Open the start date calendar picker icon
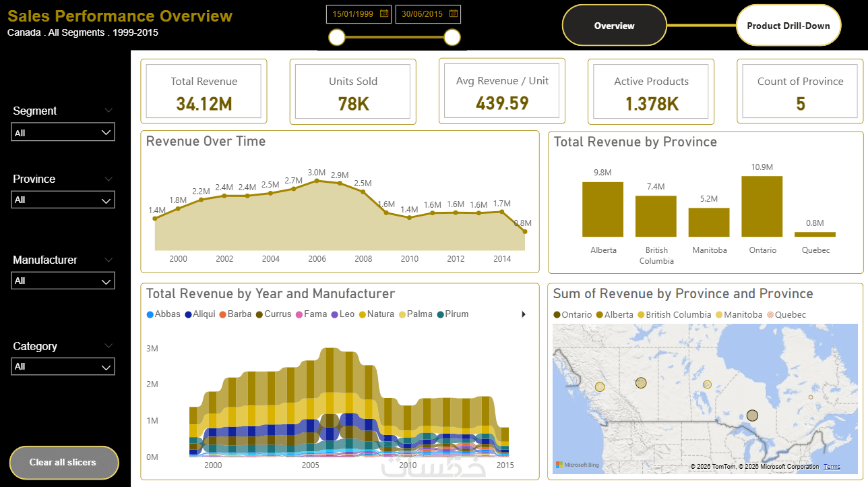The image size is (868, 487). point(384,13)
